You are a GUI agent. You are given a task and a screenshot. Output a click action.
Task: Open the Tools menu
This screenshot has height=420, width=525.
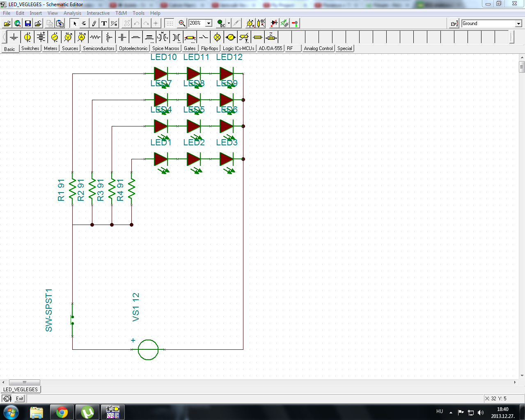(x=138, y=13)
